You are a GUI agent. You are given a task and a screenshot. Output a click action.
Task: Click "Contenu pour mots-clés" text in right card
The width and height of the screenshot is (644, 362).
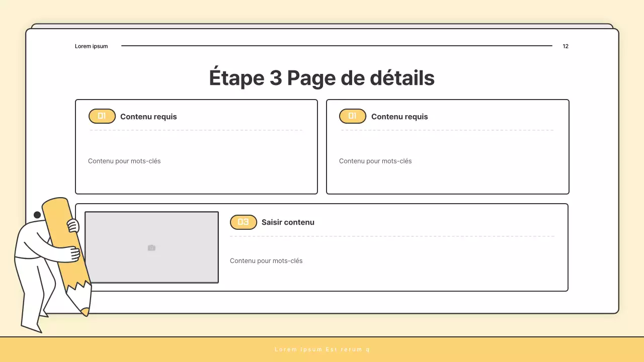[375, 161]
